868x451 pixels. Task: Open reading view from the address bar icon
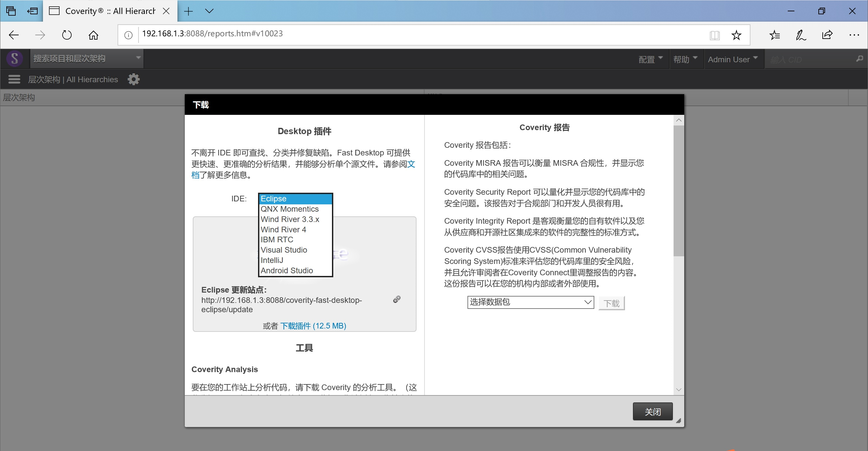point(715,35)
